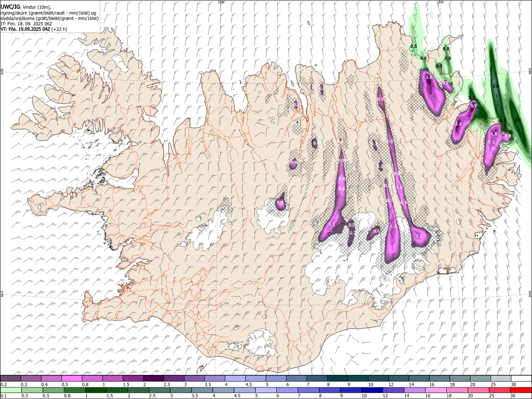This screenshot has height=399, width=532.
Task: Select dark teal snow swatch between 8 and 9
Action: click(337, 378)
